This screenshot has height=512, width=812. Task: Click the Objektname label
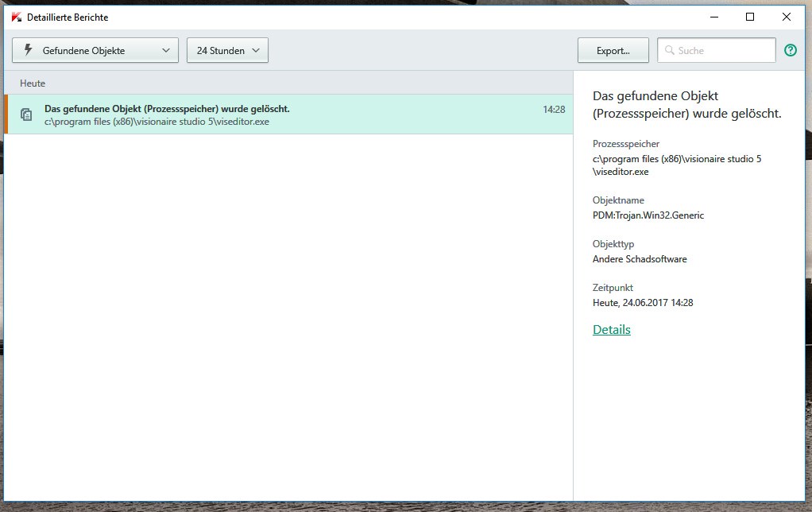pos(618,200)
